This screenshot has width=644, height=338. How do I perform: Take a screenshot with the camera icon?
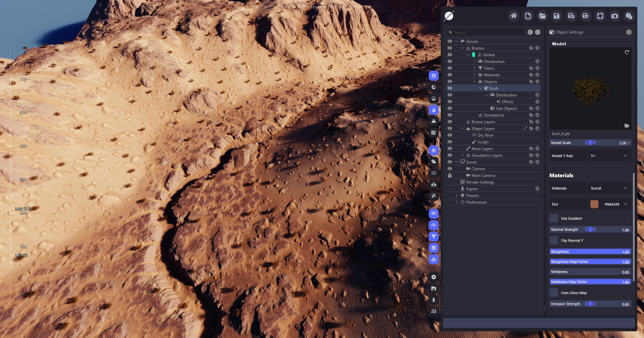point(614,16)
